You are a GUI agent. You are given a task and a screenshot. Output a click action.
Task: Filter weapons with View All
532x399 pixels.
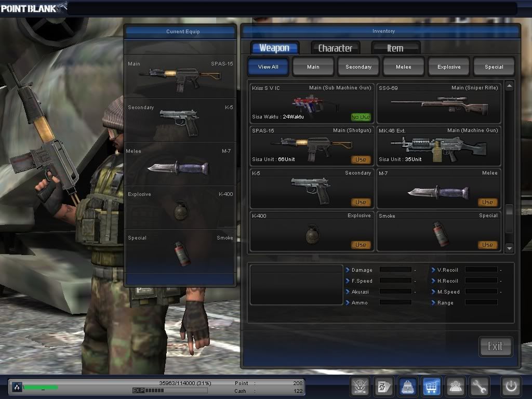[268, 66]
